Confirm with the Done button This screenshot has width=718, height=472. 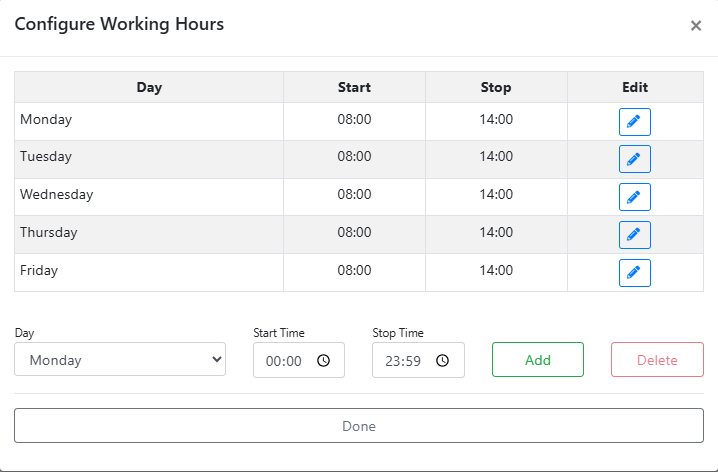point(359,426)
